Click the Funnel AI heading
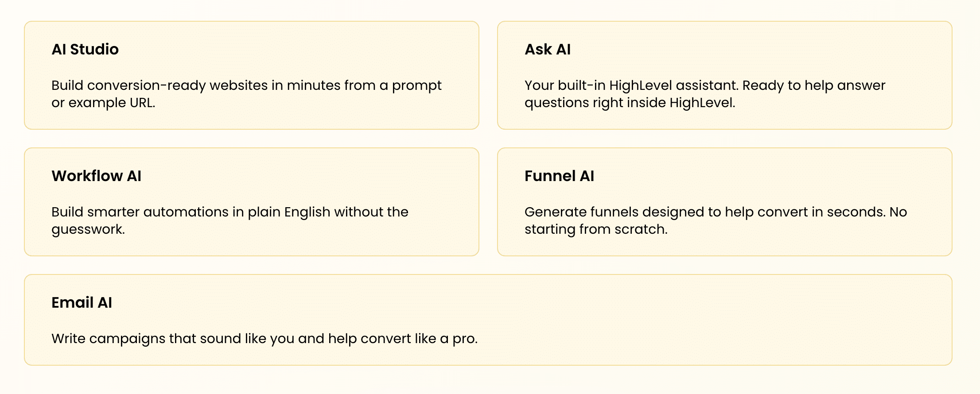Screen dimensions: 980x394 (559, 176)
